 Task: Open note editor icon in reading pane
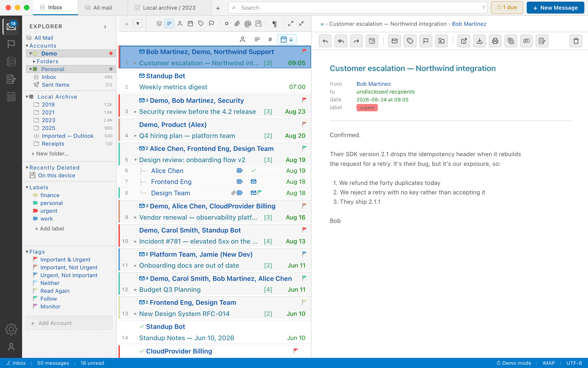tap(542, 41)
